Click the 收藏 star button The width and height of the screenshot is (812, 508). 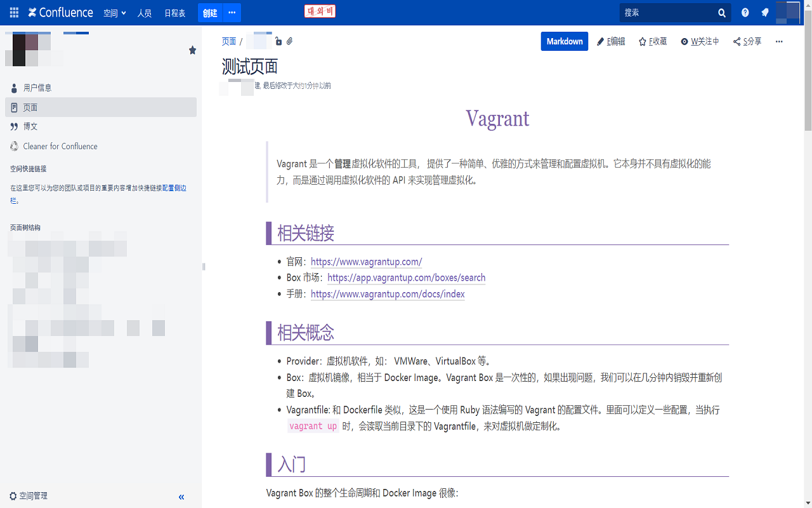click(653, 41)
